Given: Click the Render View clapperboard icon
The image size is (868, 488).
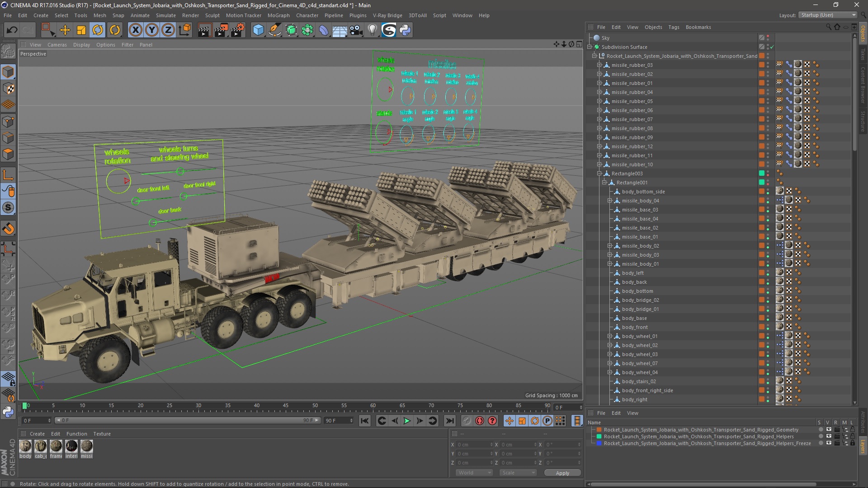Looking at the screenshot, I should click(204, 30).
